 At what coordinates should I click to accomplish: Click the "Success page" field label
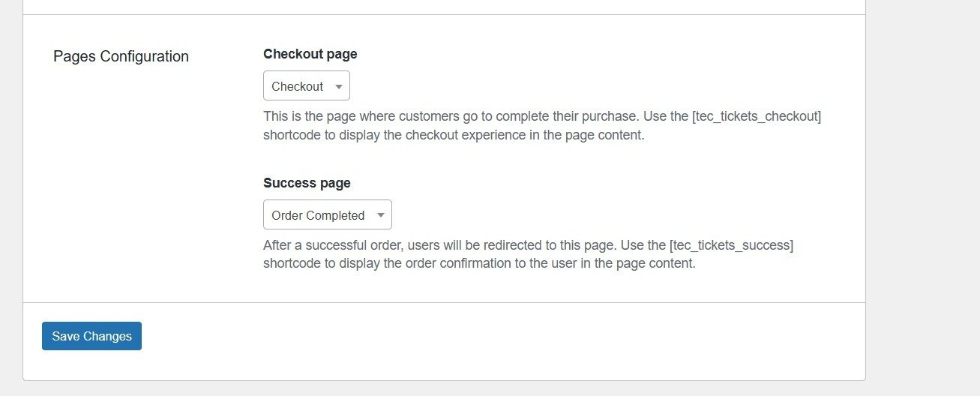coord(307,183)
